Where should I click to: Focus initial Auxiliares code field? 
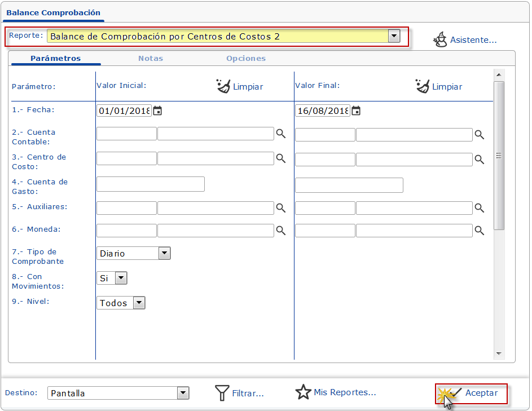(x=126, y=208)
